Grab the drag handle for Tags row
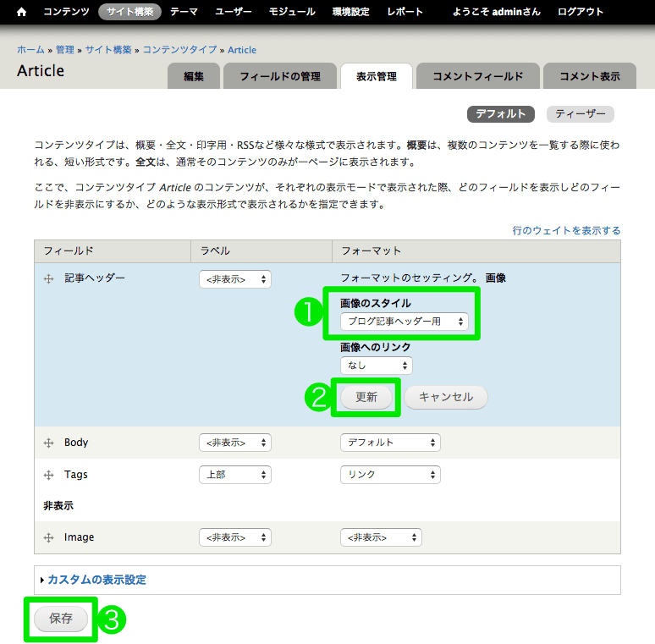 (48, 475)
